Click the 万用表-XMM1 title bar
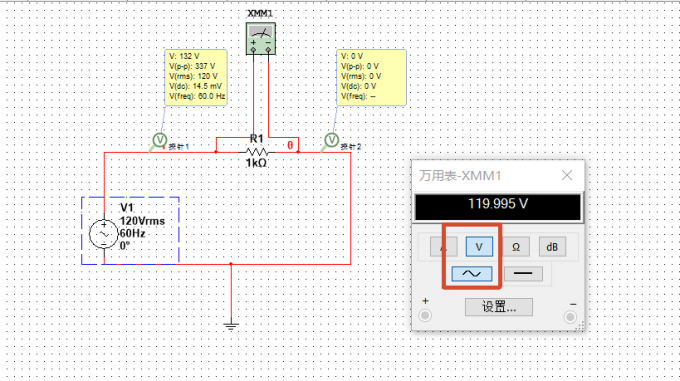Viewport: 680px width, 381px height. click(498, 176)
